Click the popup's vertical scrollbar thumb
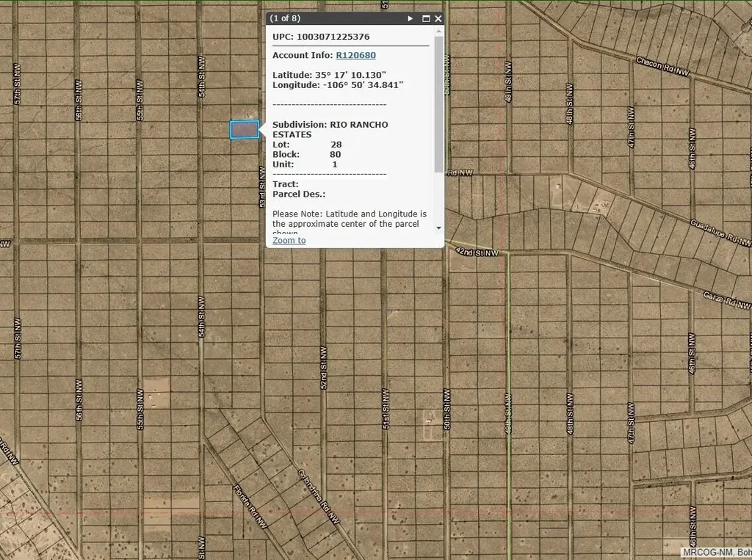Screen dimensions: 752x560 [439, 103]
